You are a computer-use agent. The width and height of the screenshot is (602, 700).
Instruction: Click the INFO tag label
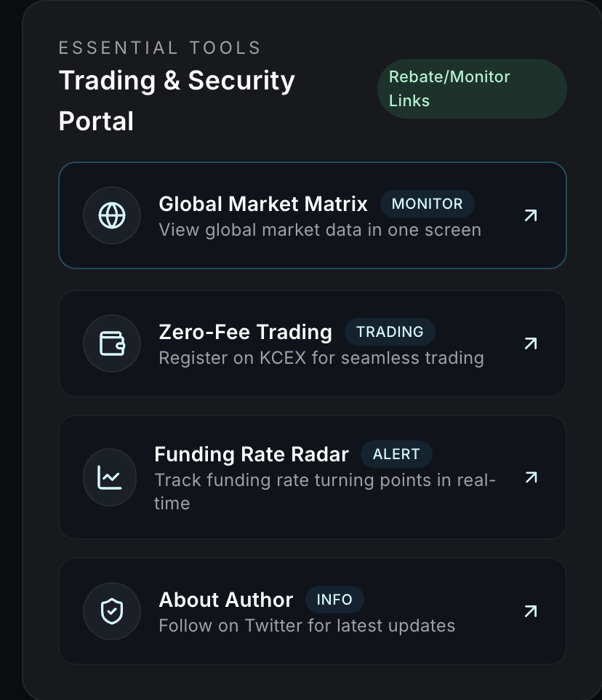[x=334, y=600]
